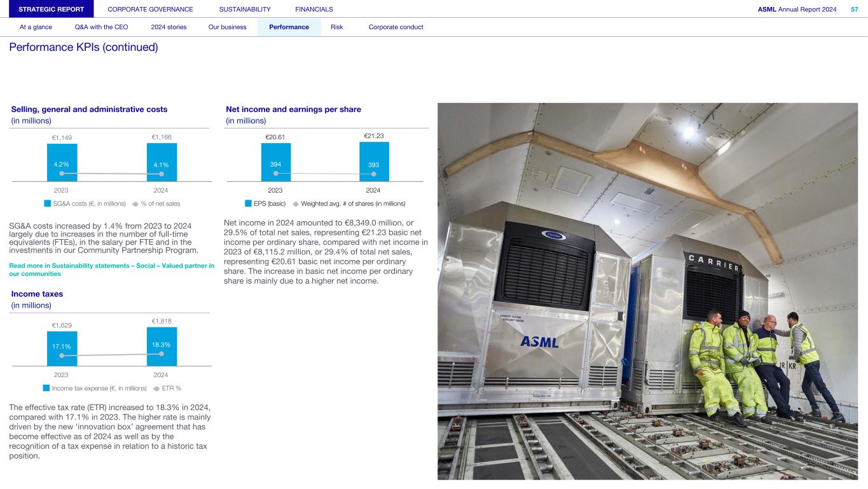The height and width of the screenshot is (489, 868).
Task: Click the ETR % legend marker
Action: click(x=156, y=388)
